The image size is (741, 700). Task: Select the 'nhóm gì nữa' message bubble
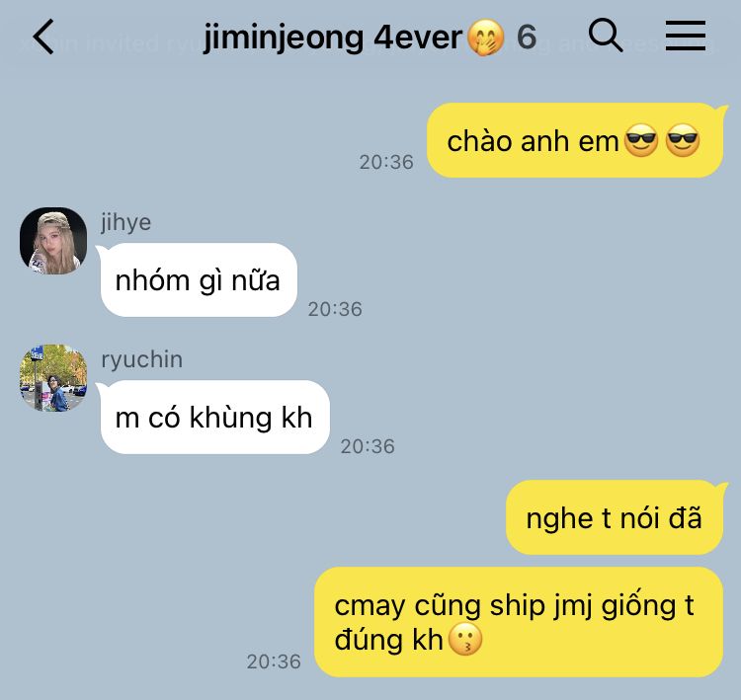tap(198, 279)
